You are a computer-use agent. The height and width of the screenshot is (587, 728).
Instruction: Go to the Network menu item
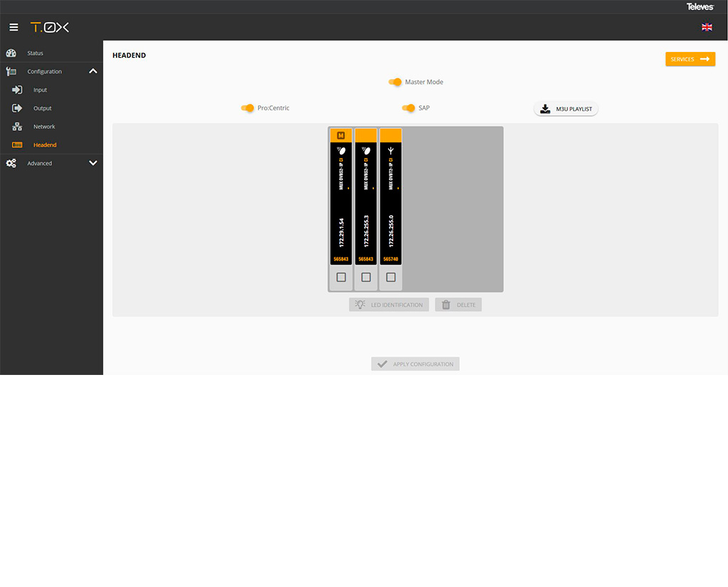click(44, 127)
